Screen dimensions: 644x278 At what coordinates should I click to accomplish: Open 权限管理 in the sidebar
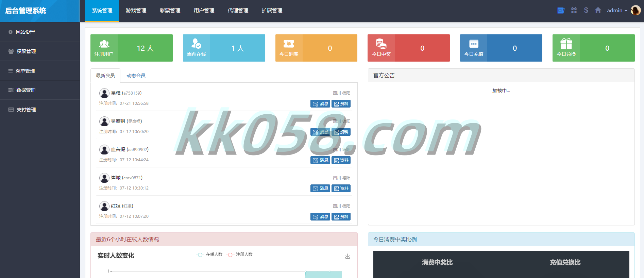(x=40, y=51)
